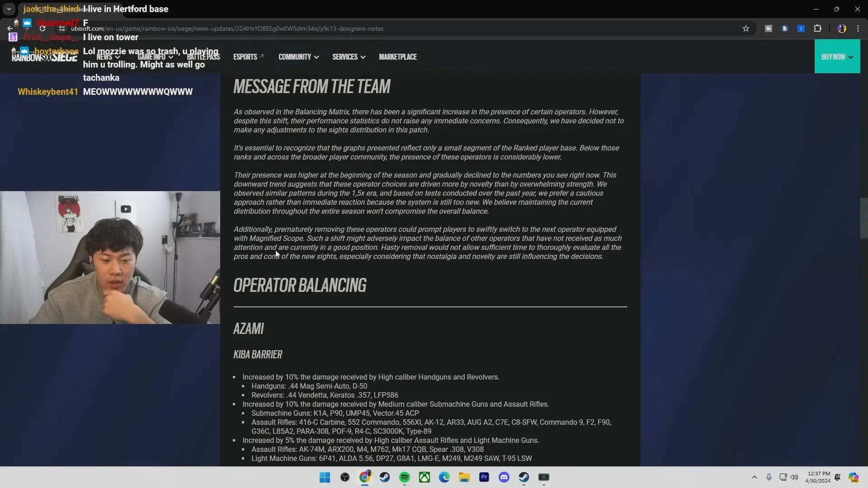Open the tab search dropdown arrow

(9, 9)
